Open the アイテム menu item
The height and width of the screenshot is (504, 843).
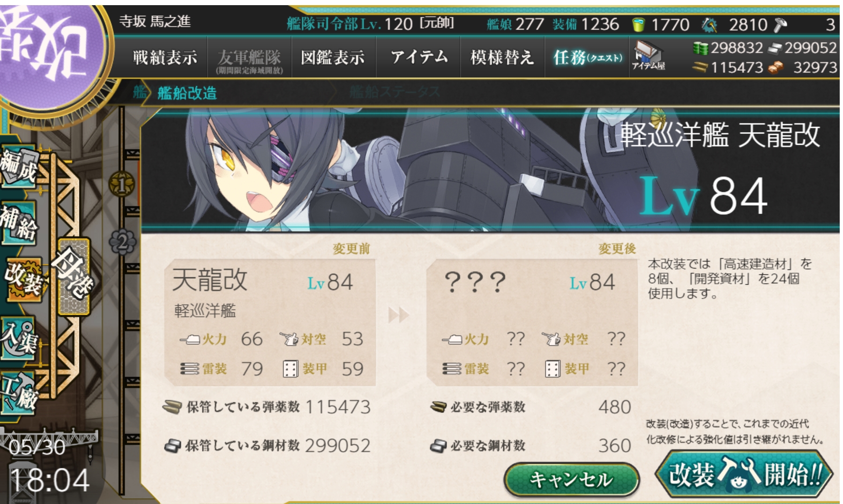coord(419,57)
